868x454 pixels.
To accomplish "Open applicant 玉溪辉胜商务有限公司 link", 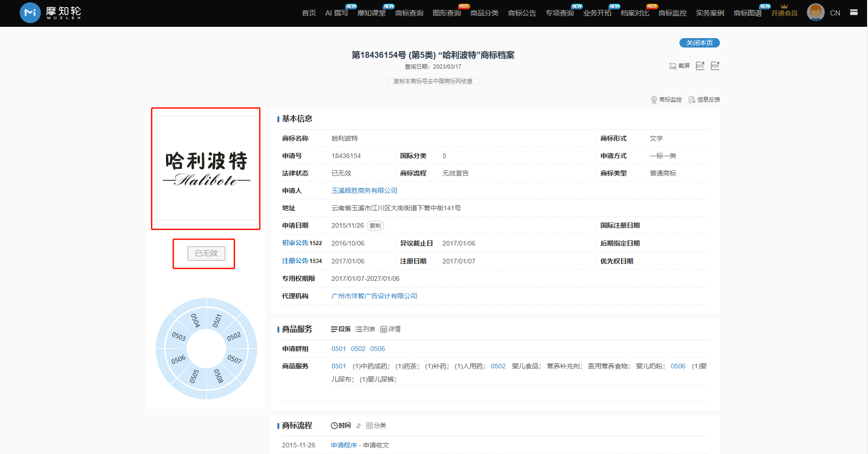I will point(364,191).
